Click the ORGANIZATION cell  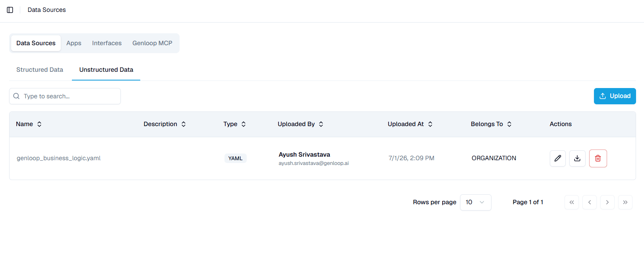(494, 158)
